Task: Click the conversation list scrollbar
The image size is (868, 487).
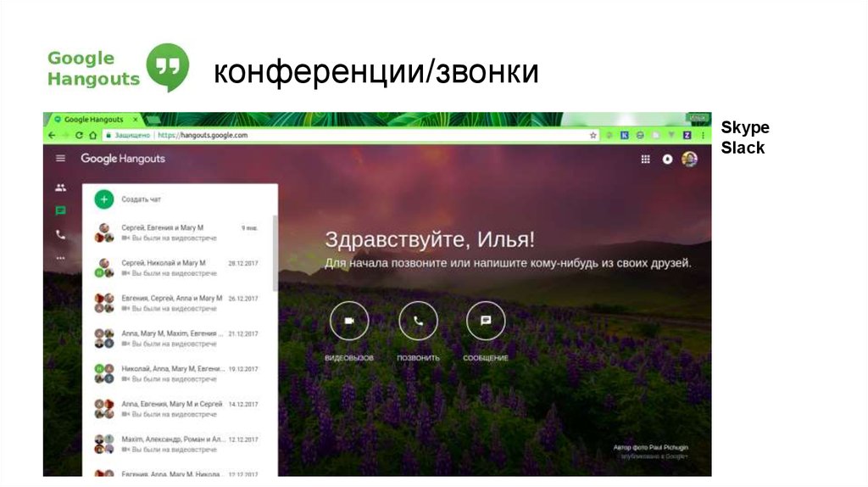Action: [275, 253]
